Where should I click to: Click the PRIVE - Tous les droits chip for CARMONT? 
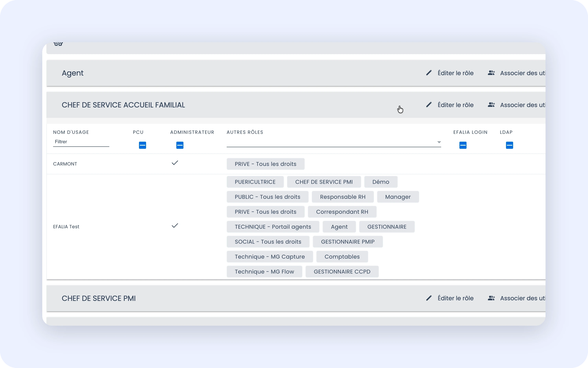click(x=265, y=164)
